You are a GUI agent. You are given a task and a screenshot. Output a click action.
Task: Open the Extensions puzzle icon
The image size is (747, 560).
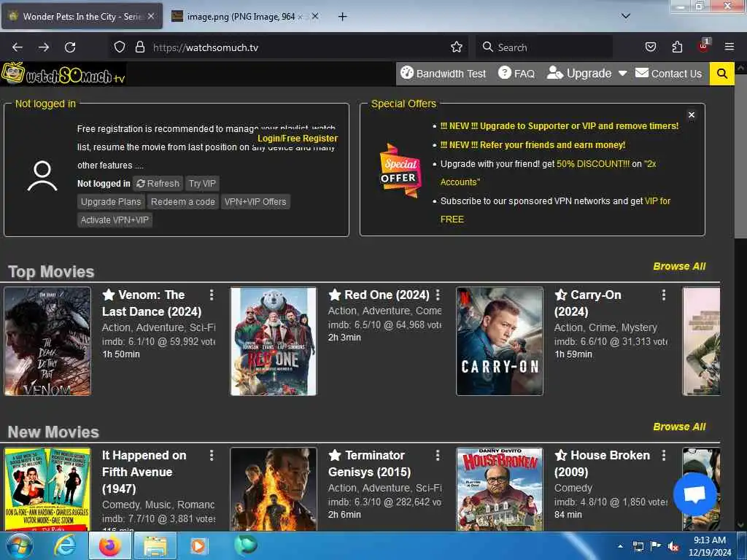pos(677,47)
